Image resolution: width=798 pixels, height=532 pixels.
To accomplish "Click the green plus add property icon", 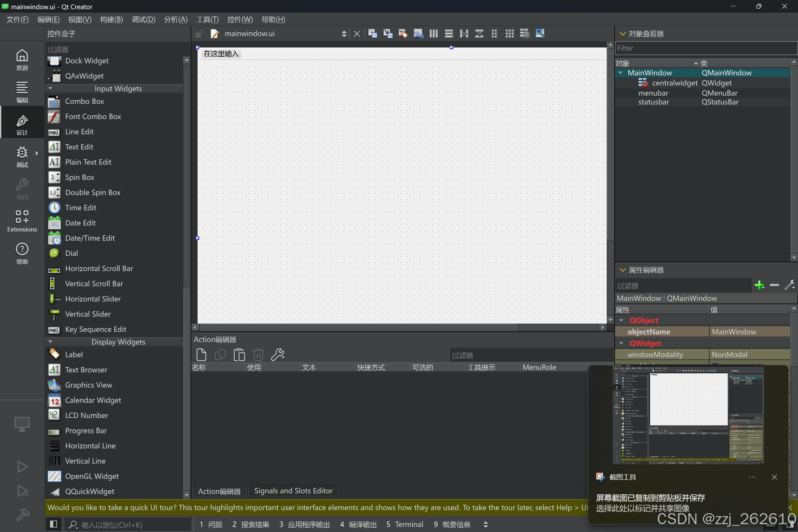I will tap(759, 285).
